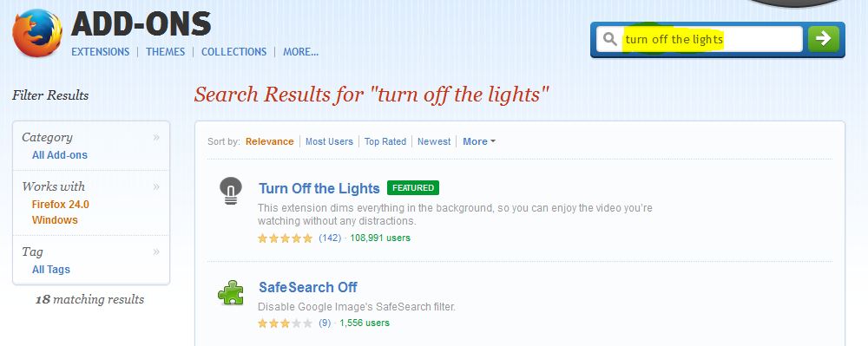
Task: Open the Turn Off the Lights add-on link
Action: click(319, 188)
